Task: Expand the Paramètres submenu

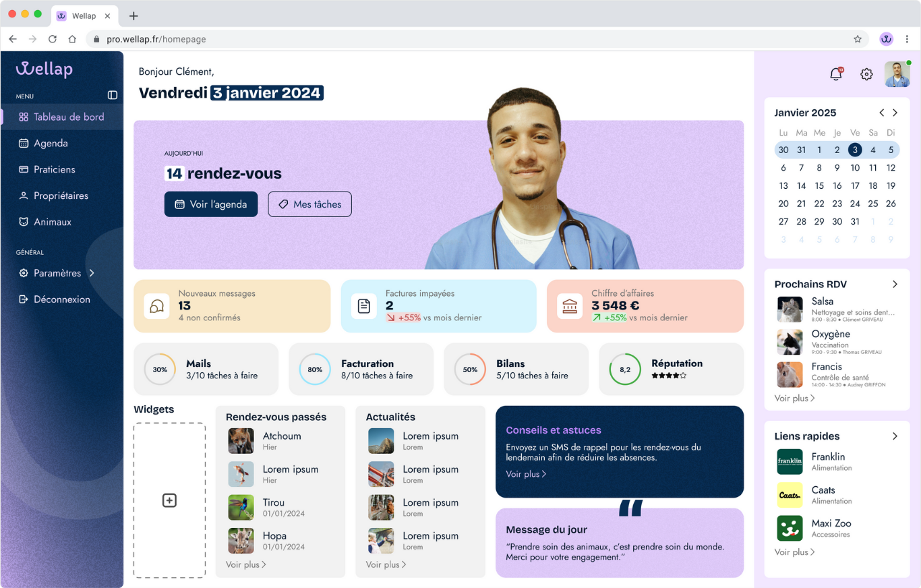Action: click(x=92, y=273)
